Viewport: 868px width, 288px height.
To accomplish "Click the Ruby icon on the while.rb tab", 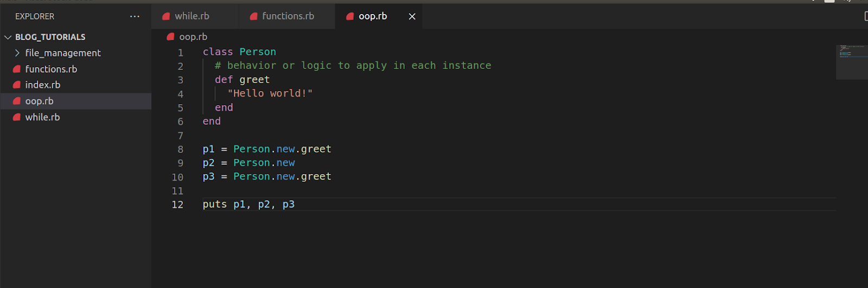I will [166, 16].
